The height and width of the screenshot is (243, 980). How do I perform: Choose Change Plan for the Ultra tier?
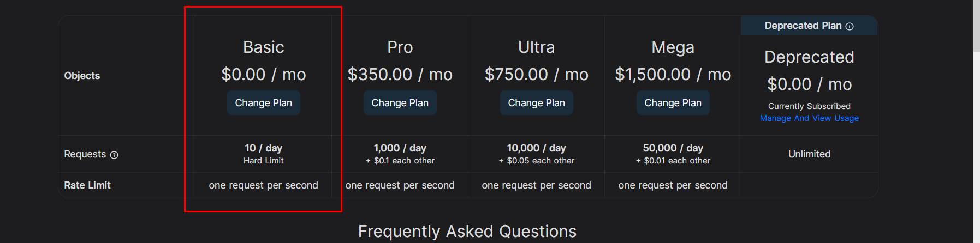(x=536, y=103)
